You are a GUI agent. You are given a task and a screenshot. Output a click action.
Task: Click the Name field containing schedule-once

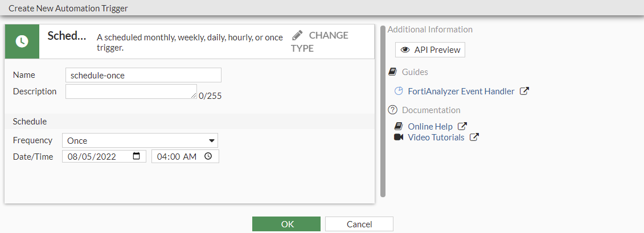pos(143,75)
